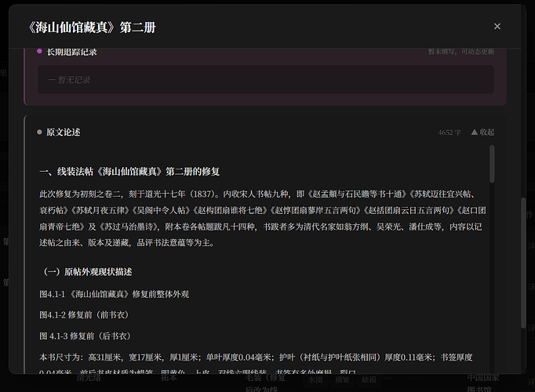Viewport: 535px width, 392px height.
Task: Click the caption 图4.1-1《海山仙馆藏真》修复前整体外观
Action: [114, 294]
